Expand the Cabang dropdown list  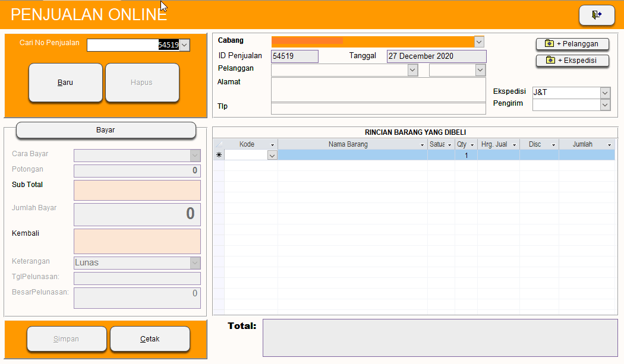(479, 42)
